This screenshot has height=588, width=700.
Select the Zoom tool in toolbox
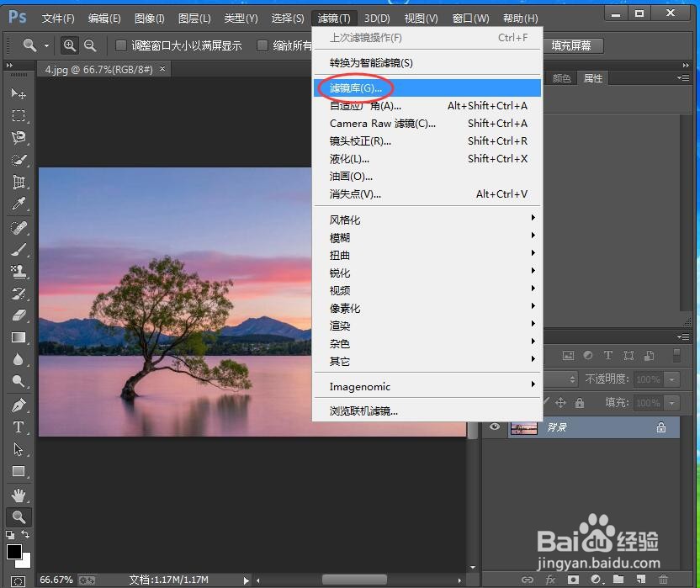click(19, 517)
